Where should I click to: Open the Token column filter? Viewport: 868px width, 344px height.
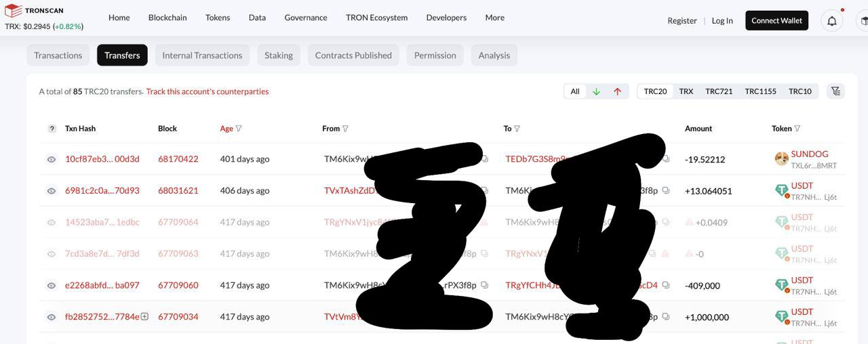(797, 129)
